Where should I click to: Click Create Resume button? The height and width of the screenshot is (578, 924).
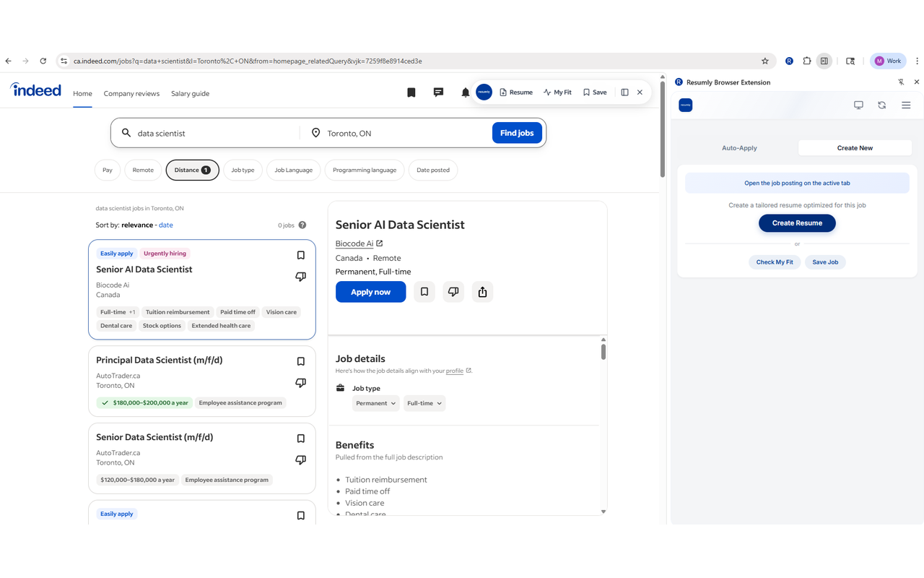click(x=797, y=223)
